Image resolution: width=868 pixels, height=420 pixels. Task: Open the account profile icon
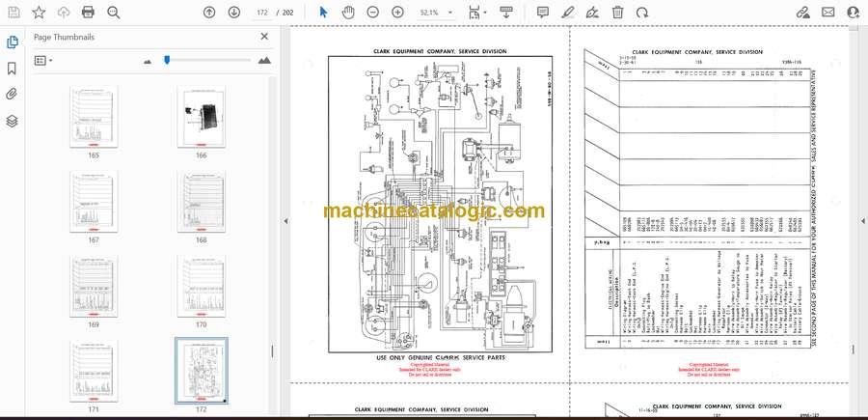tap(854, 13)
